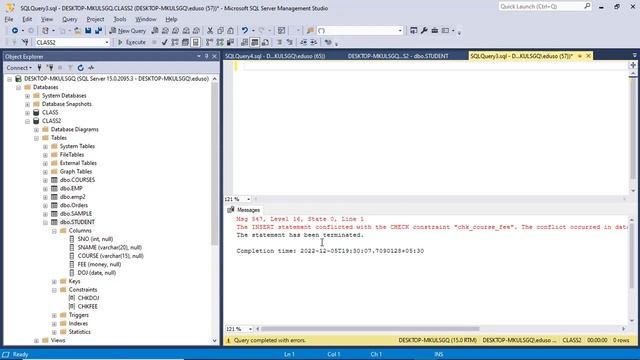The width and height of the screenshot is (640, 360).
Task: Open the find combo box dropdown
Action: 400,31
